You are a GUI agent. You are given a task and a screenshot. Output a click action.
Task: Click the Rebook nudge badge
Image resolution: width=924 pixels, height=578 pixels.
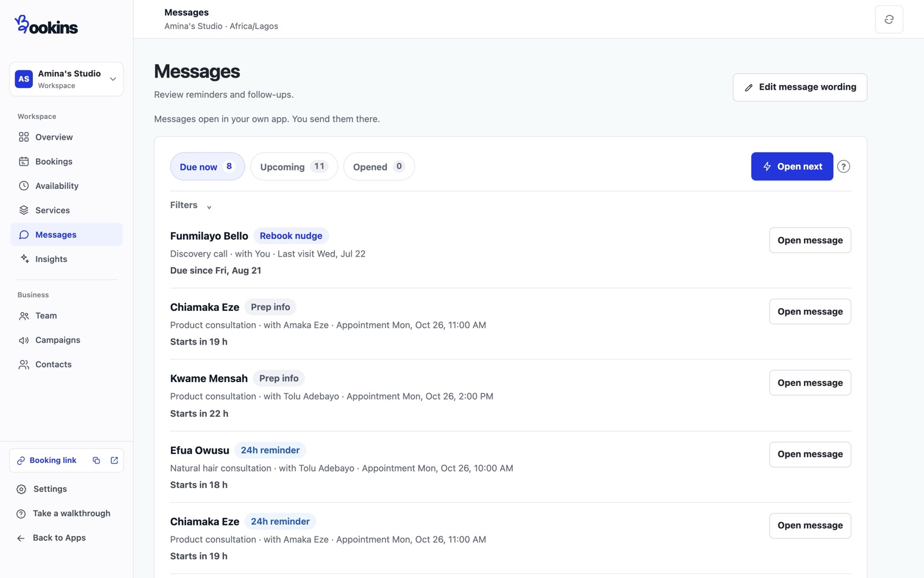291,236
